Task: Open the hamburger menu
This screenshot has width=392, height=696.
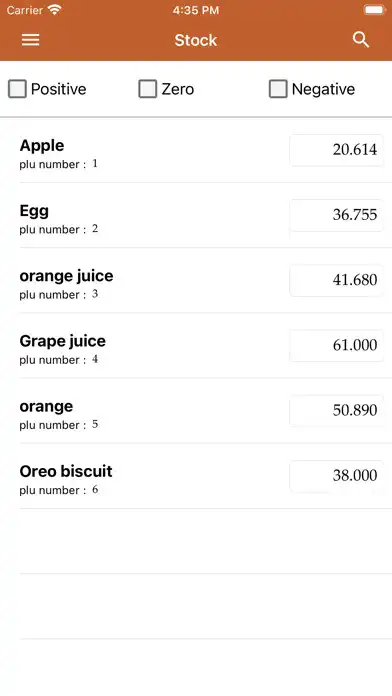Action: point(31,40)
